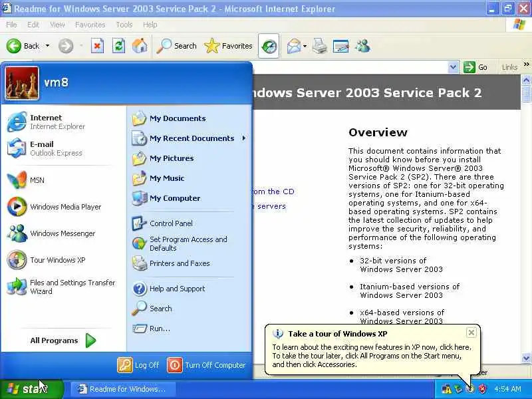Click the Go button
The image size is (532, 399).
[475, 67]
